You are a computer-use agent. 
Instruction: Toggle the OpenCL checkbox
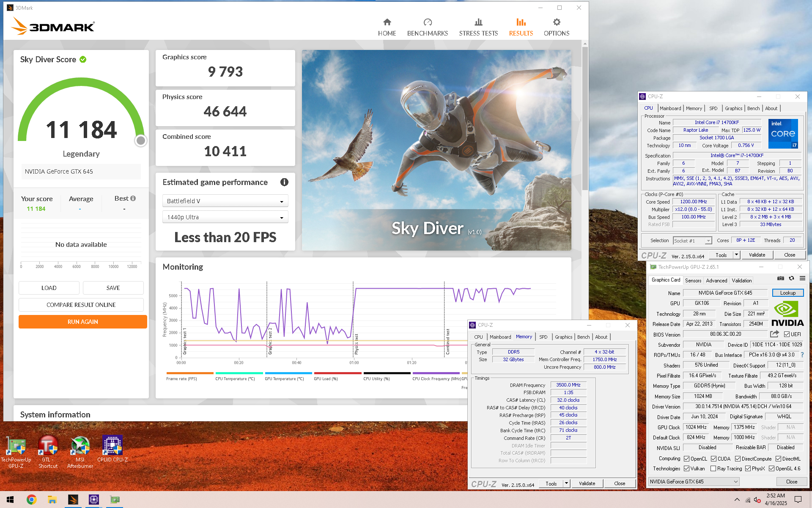pyautogui.click(x=687, y=458)
